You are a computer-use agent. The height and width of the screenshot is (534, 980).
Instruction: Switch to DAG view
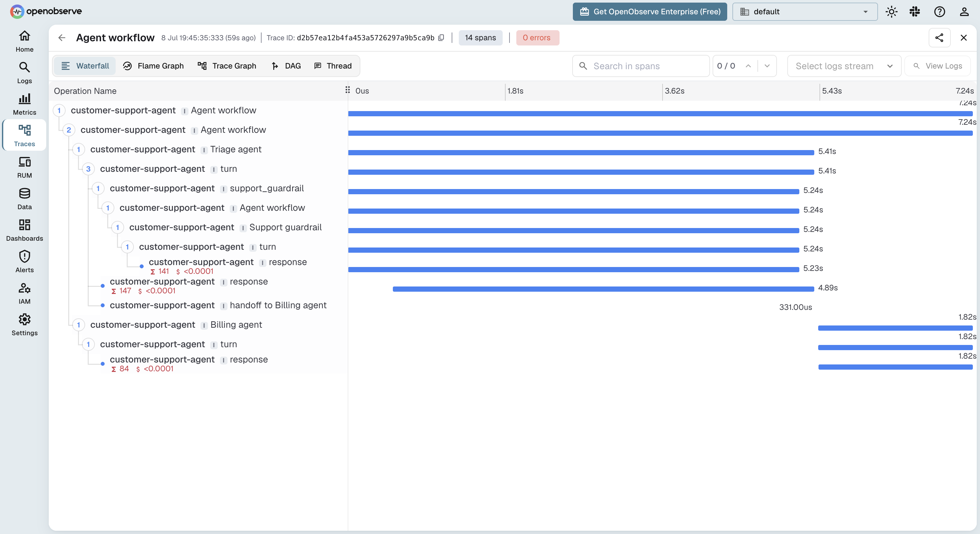tap(286, 66)
